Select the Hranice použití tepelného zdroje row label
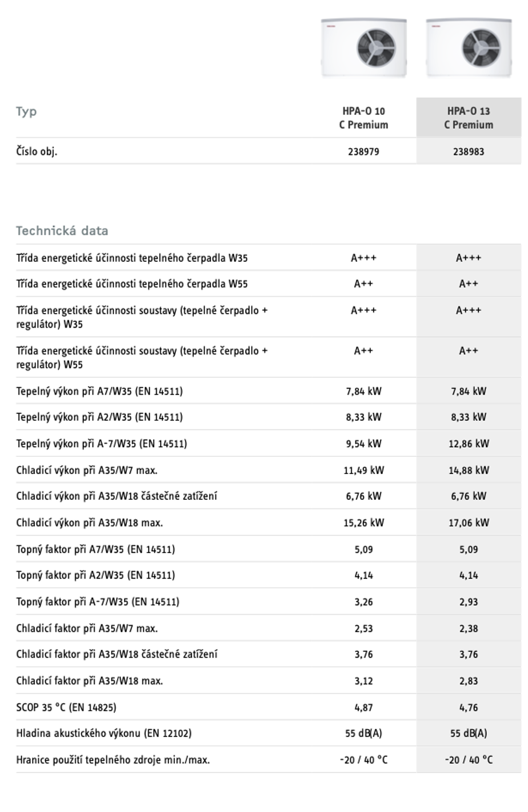Image resolution: width=528 pixels, height=812 pixels. coord(113,760)
